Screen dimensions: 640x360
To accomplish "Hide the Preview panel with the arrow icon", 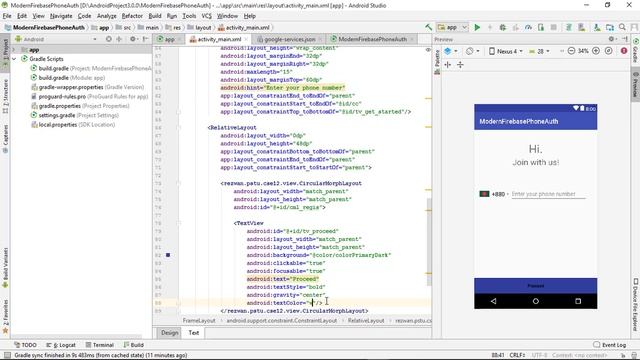I will click(x=625, y=39).
